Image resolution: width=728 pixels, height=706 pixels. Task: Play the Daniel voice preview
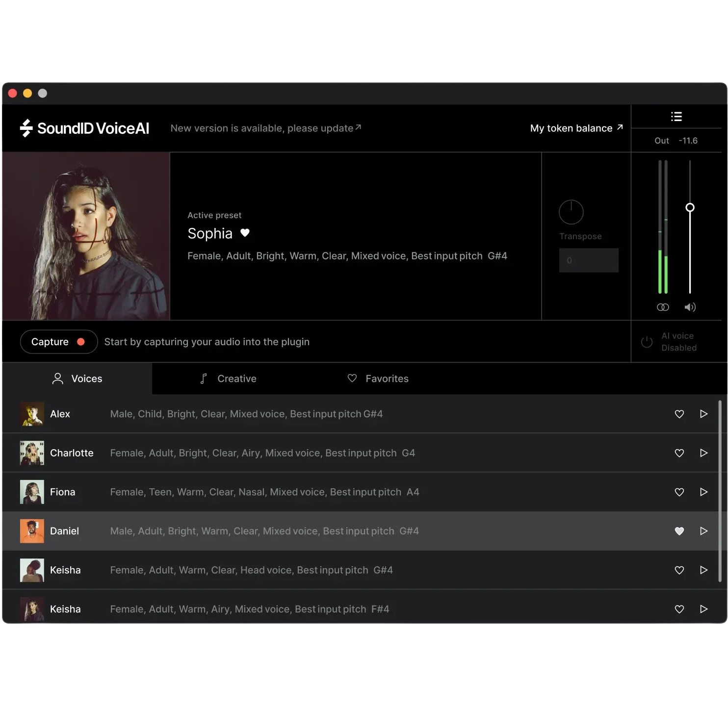click(x=703, y=531)
